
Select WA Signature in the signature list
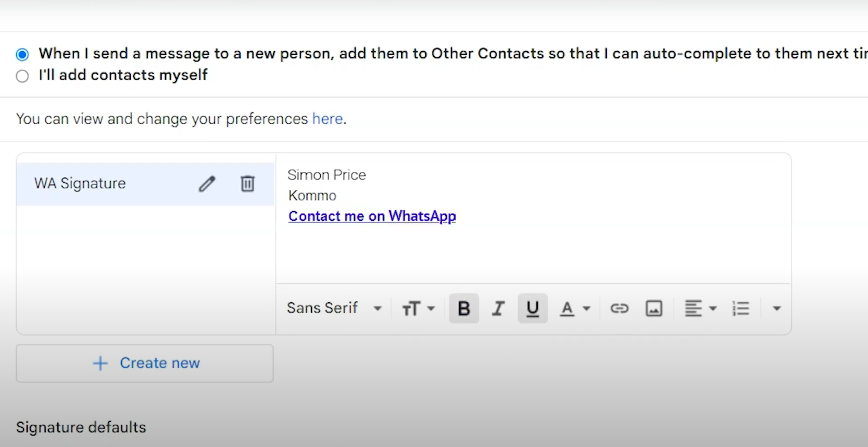(x=80, y=184)
